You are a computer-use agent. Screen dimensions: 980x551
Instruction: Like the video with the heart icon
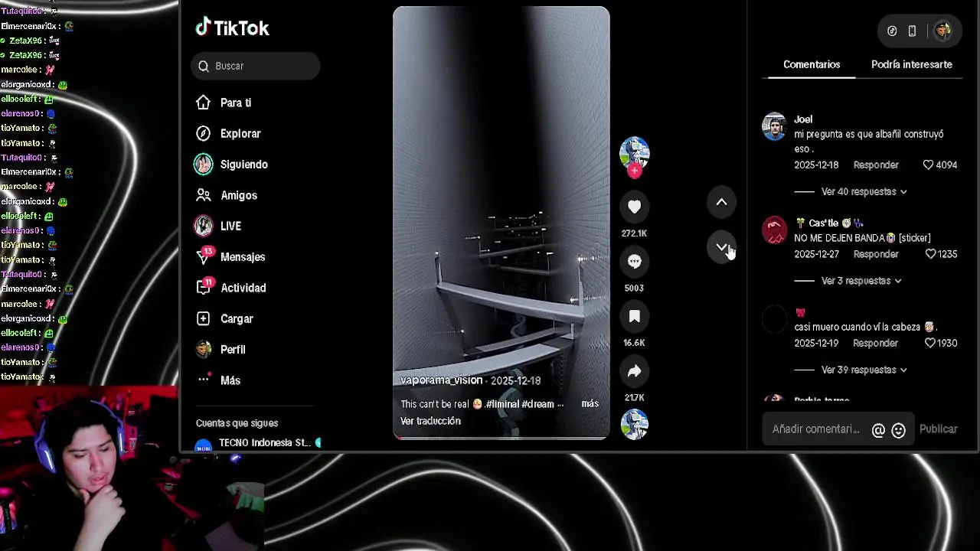634,207
